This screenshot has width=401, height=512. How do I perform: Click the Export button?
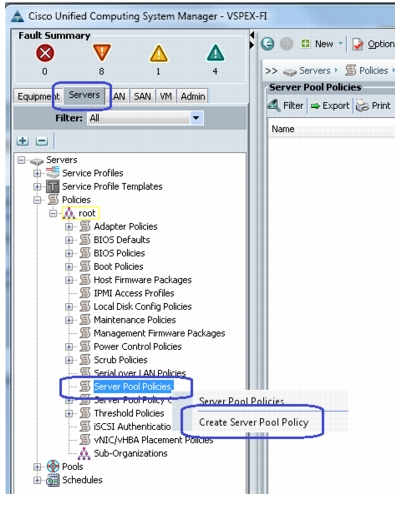coord(330,106)
